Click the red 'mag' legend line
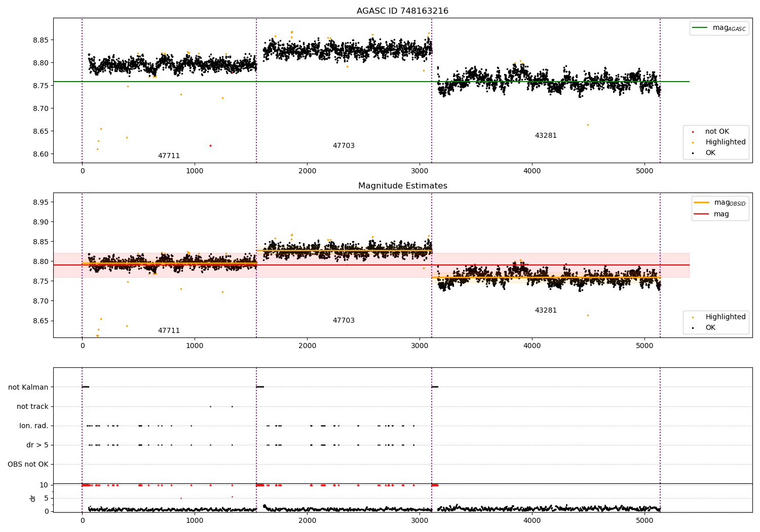This screenshot has height=532, width=760. pos(701,214)
